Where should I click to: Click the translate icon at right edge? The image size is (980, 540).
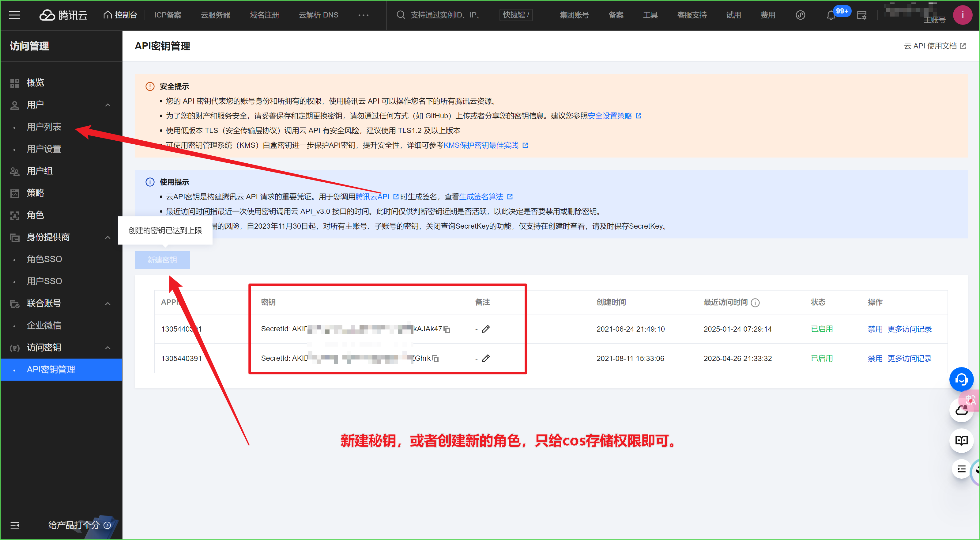971,400
